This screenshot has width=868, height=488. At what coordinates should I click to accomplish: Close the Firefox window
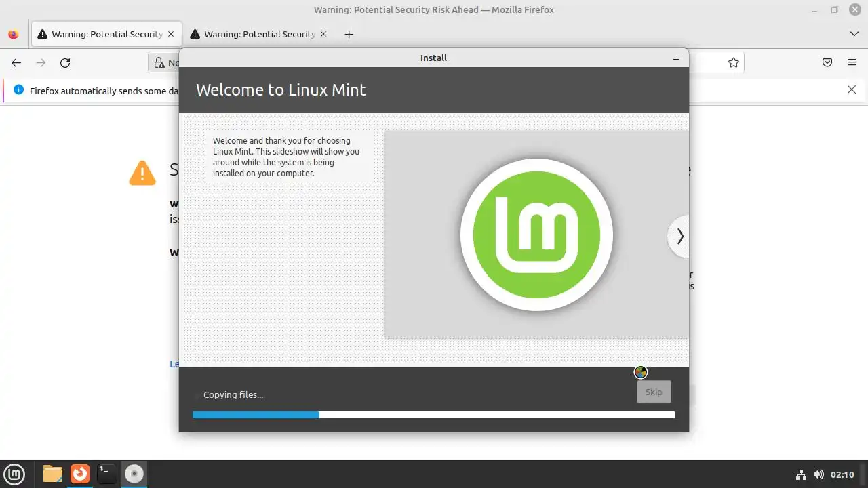(x=854, y=9)
